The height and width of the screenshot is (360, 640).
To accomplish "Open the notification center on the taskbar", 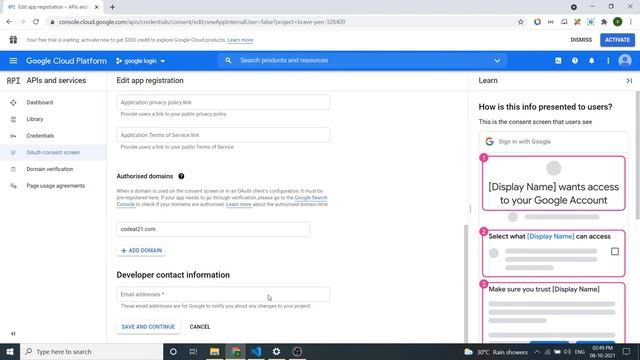I will [626, 351].
